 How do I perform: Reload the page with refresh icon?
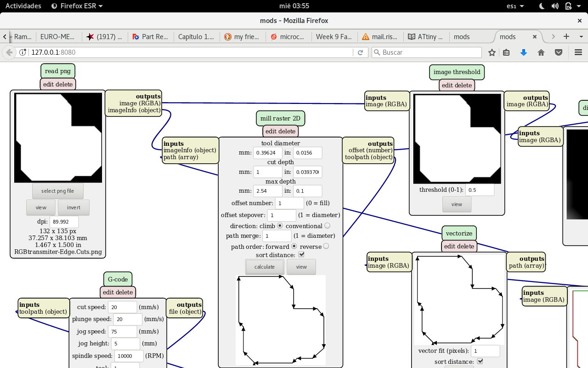click(361, 52)
